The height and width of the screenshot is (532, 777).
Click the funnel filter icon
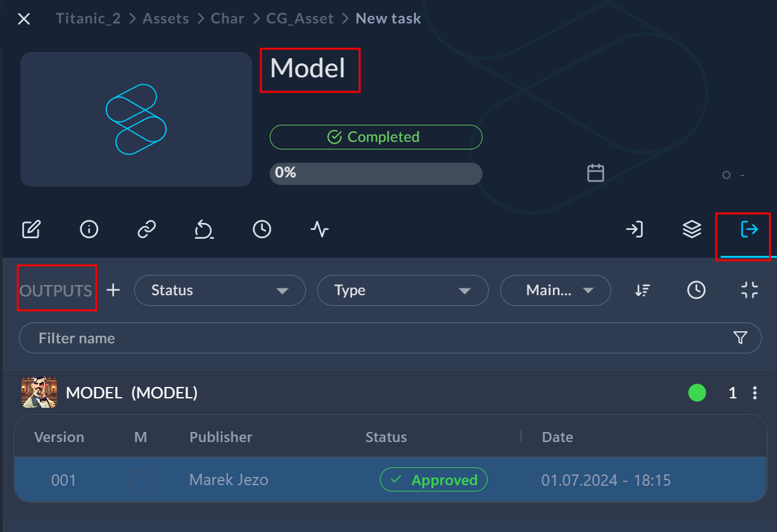tap(740, 338)
